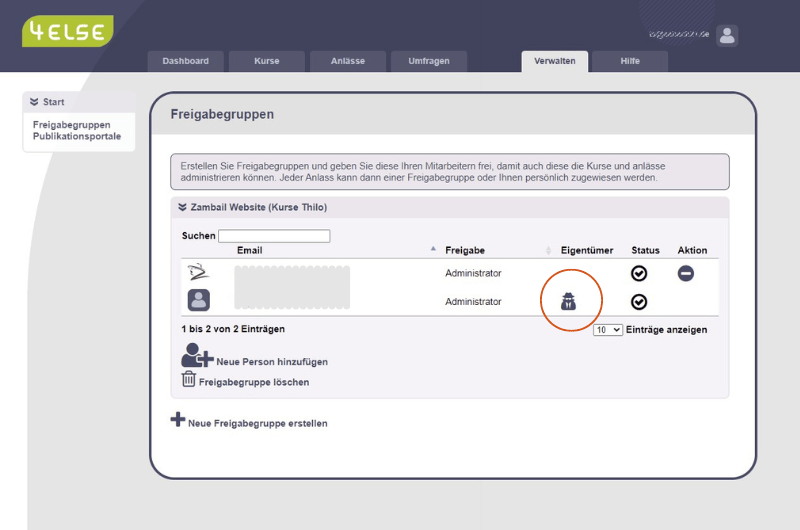800x530 pixels.
Task: Toggle the status checkmark in first row
Action: coord(639,273)
